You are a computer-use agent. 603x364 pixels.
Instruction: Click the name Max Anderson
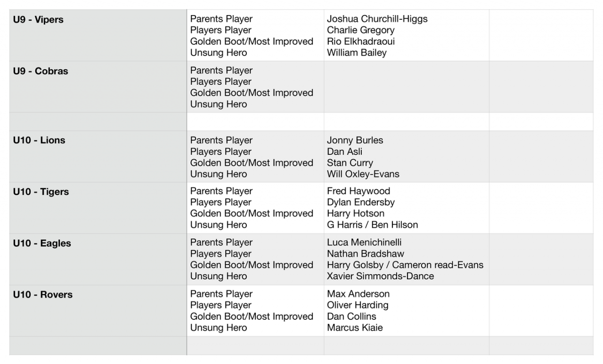358,294
